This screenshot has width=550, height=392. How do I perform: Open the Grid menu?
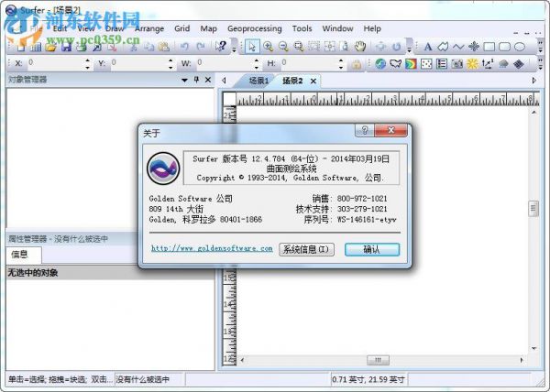tap(182, 28)
